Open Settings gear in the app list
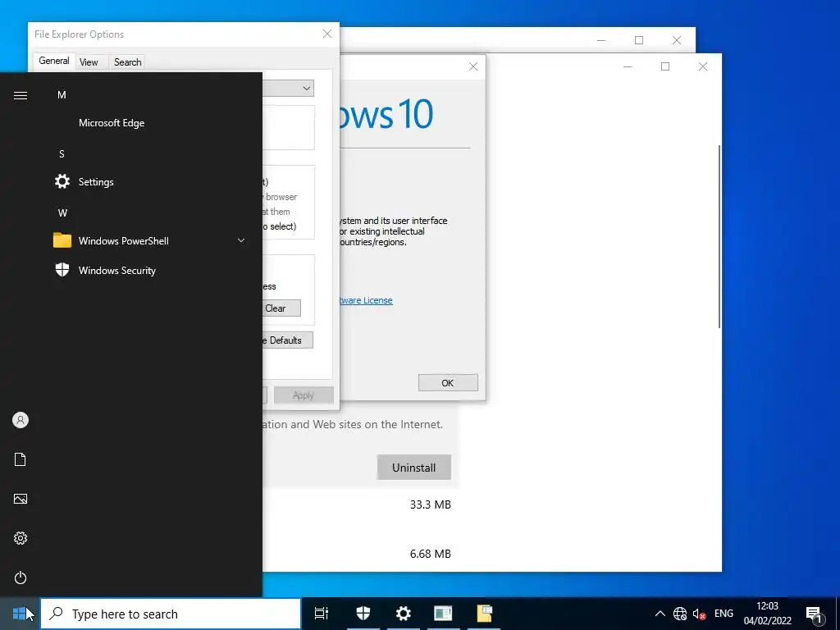 [x=62, y=181]
